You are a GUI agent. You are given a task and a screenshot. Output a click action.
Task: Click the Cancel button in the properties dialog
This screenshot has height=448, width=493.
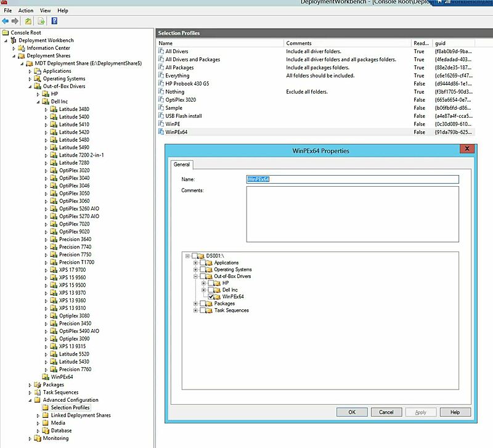pyautogui.click(x=386, y=412)
